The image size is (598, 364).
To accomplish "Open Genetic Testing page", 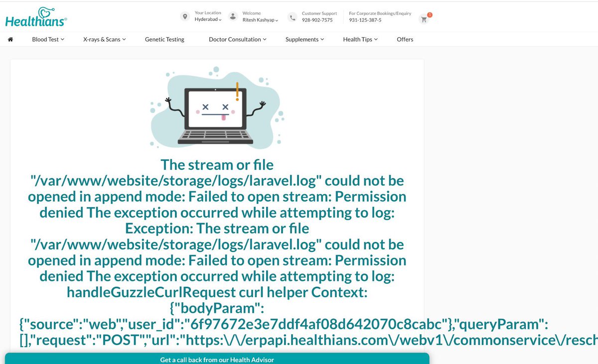I will click(x=164, y=39).
